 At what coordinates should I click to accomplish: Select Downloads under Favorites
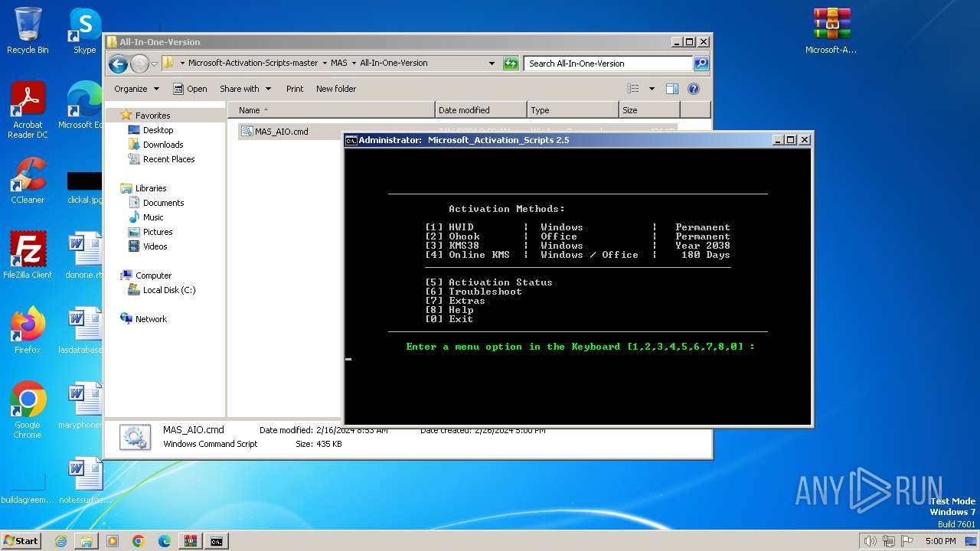tap(163, 145)
